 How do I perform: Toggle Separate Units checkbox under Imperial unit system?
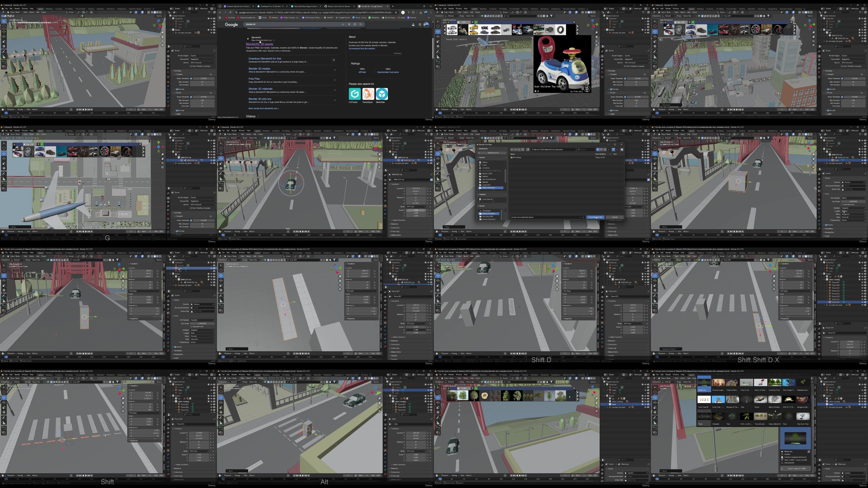coord(191,327)
